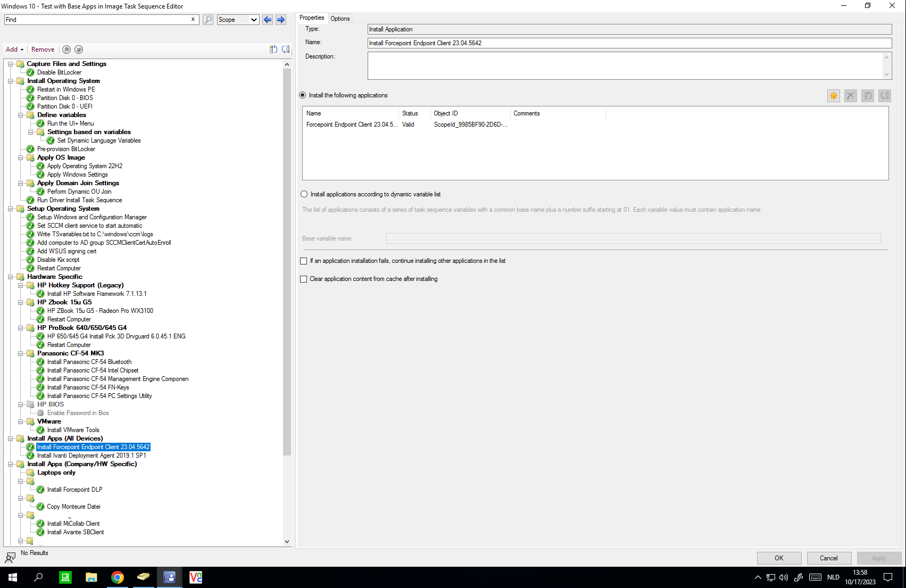906x588 pixels.
Task: Click Disable BitLocker step green check icon
Action: 31,72
